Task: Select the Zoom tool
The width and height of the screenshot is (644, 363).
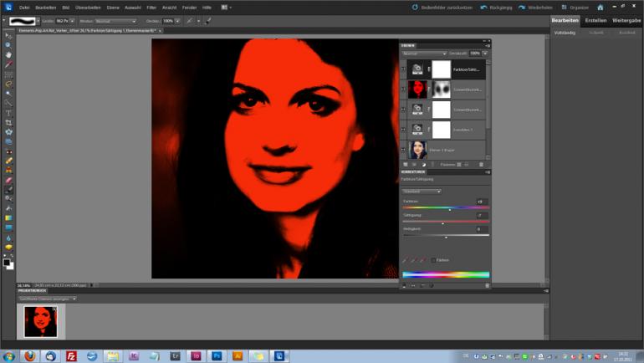Action: 8,45
